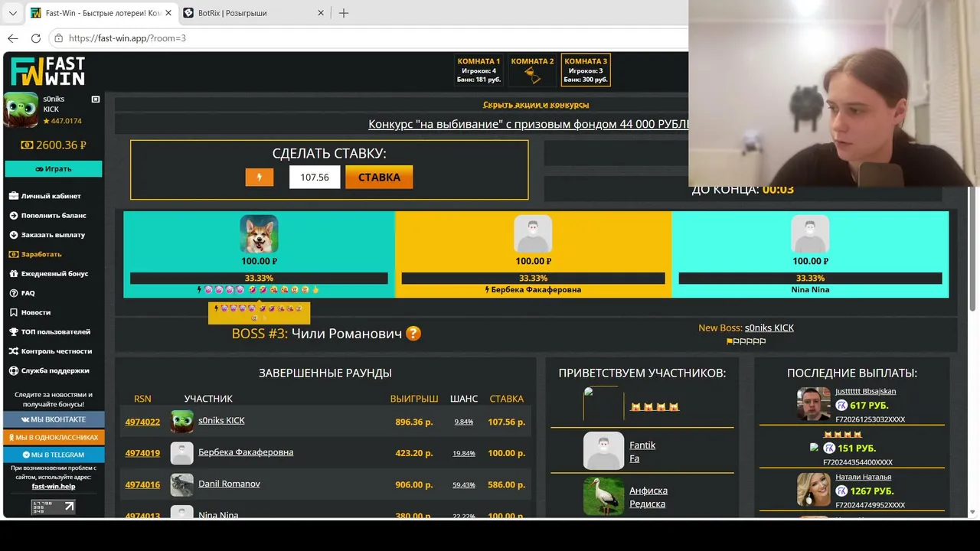The width and height of the screenshot is (980, 551).
Task: Click the 9.84% chance link
Action: (x=464, y=422)
